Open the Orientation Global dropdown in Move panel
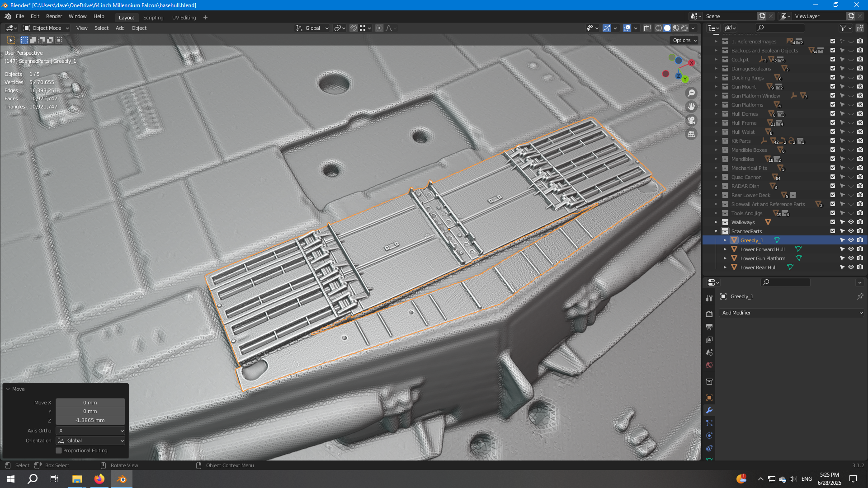 tap(90, 441)
